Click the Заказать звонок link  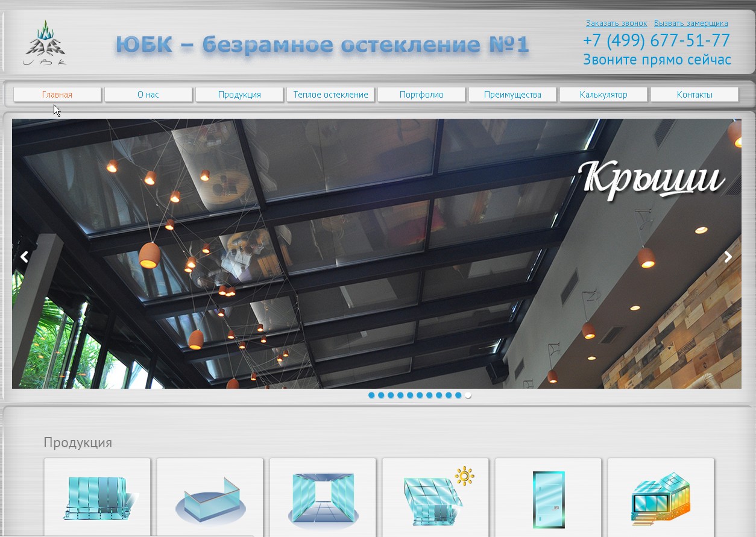(x=616, y=24)
